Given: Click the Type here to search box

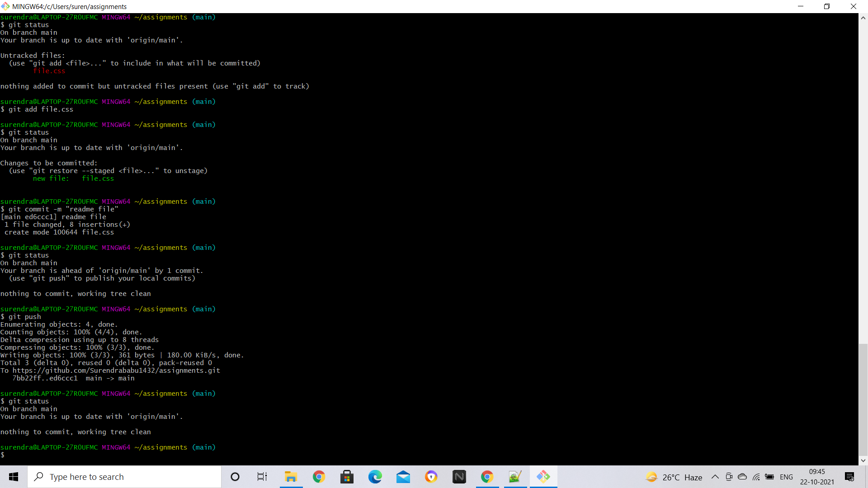Looking at the screenshot, I should pyautogui.click(x=124, y=477).
